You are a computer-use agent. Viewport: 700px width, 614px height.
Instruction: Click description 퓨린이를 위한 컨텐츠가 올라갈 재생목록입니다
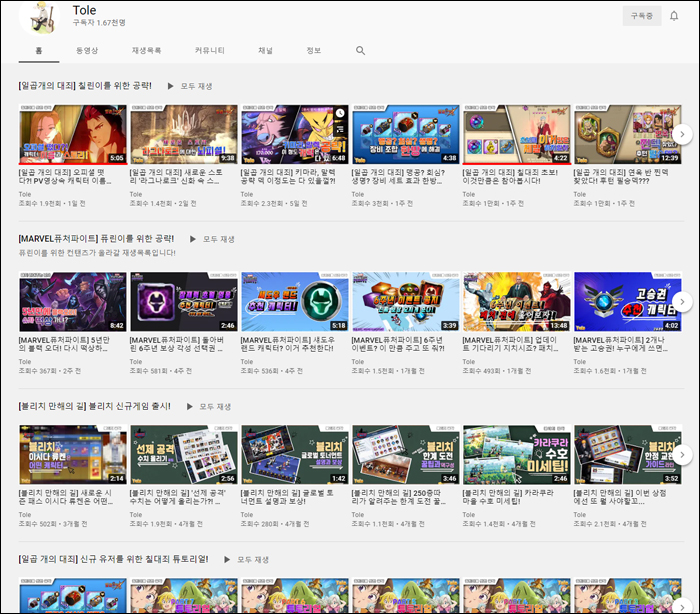(x=97, y=253)
